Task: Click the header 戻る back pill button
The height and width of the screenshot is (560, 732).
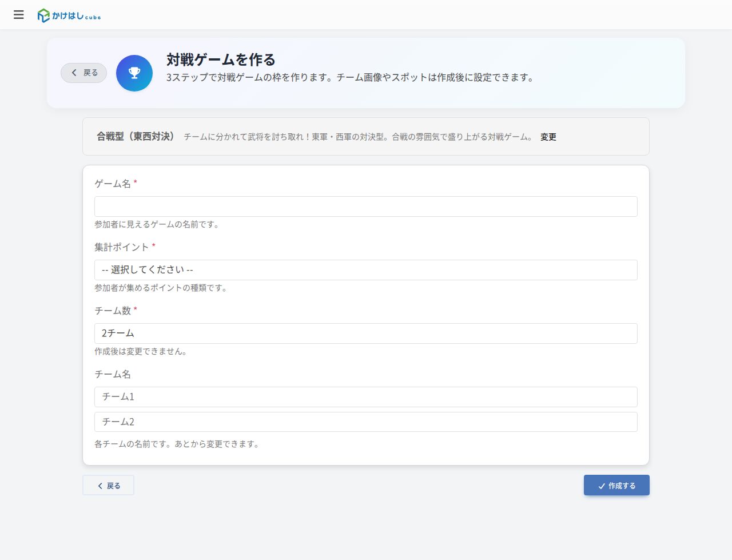Action: 84,73
